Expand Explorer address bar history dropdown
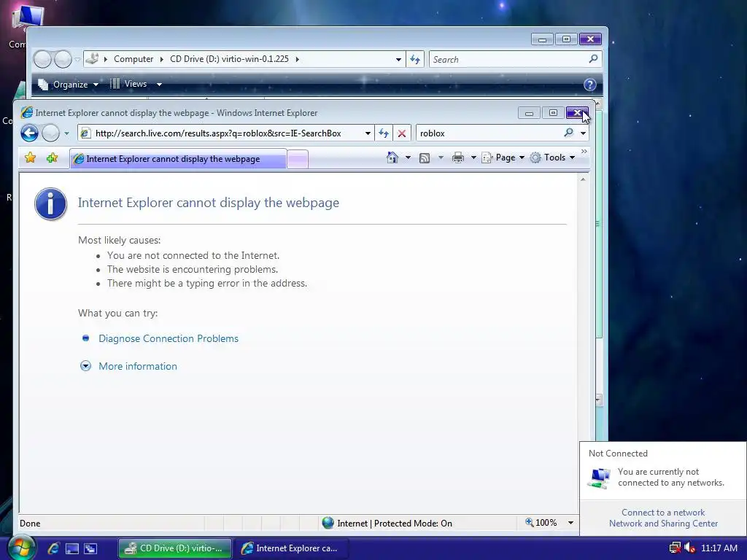Image resolution: width=747 pixels, height=560 pixels. pos(398,60)
